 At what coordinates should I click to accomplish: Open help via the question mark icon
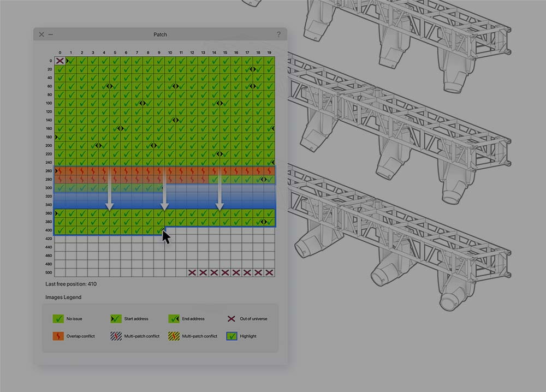point(279,34)
